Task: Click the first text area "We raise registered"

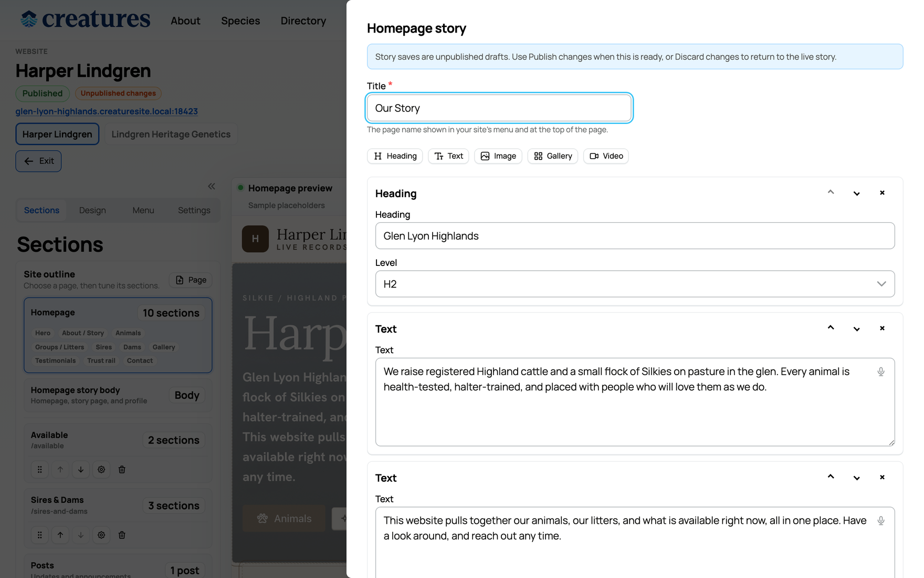Action: click(x=635, y=402)
